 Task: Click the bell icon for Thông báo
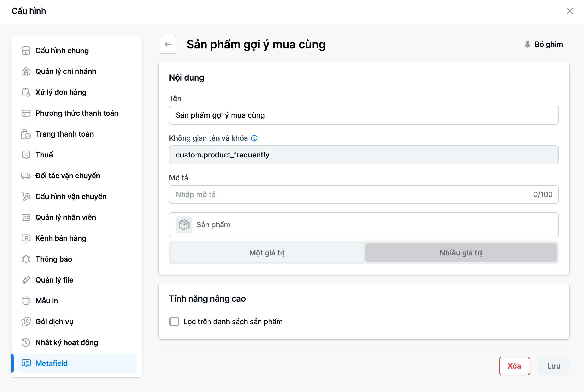click(26, 259)
